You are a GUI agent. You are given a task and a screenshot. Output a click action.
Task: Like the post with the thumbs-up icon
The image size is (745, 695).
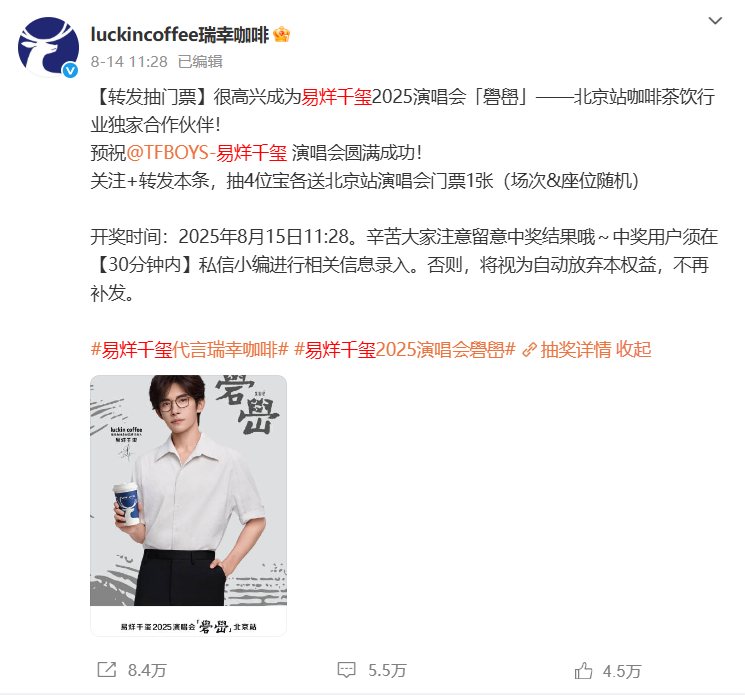tap(583, 670)
